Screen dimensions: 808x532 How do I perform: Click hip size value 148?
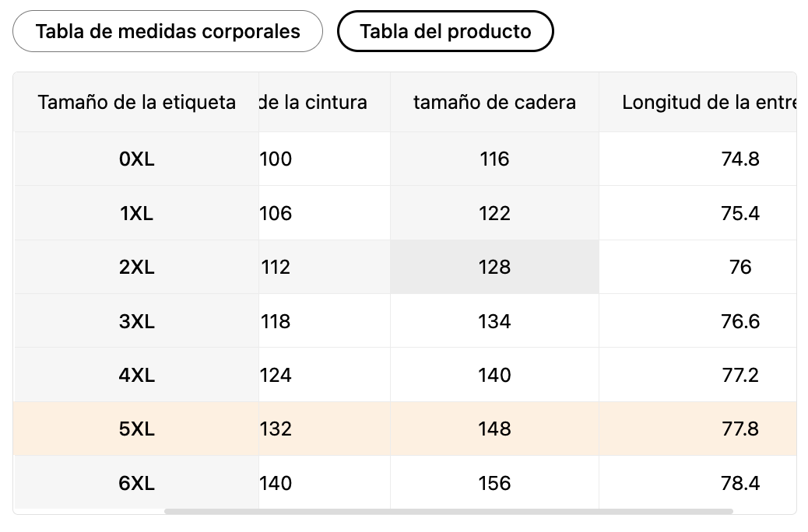pyautogui.click(x=494, y=429)
